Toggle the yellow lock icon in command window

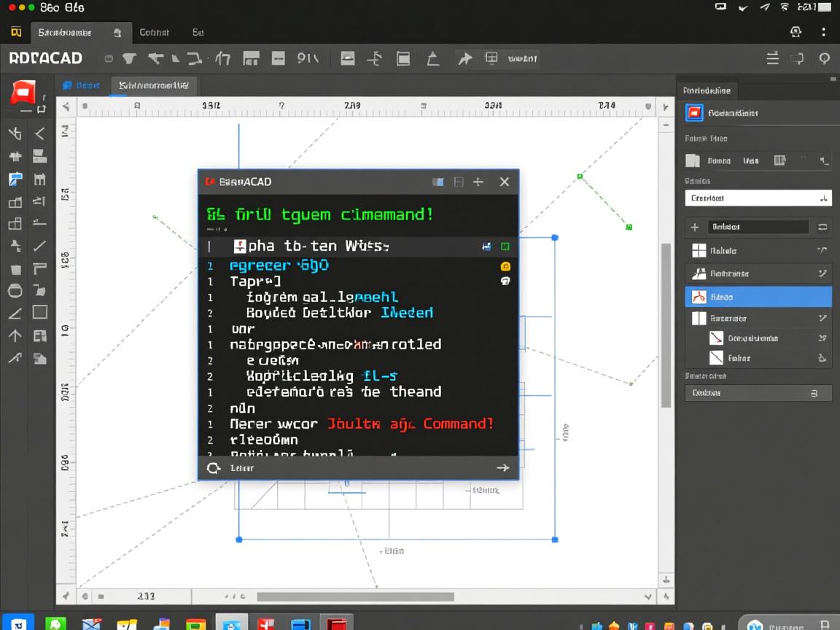point(505,266)
